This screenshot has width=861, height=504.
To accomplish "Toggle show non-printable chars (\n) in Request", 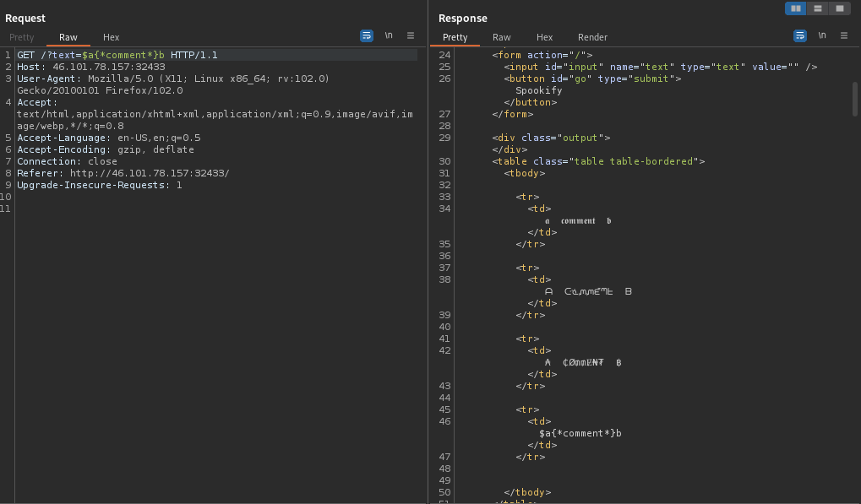I will [389, 35].
